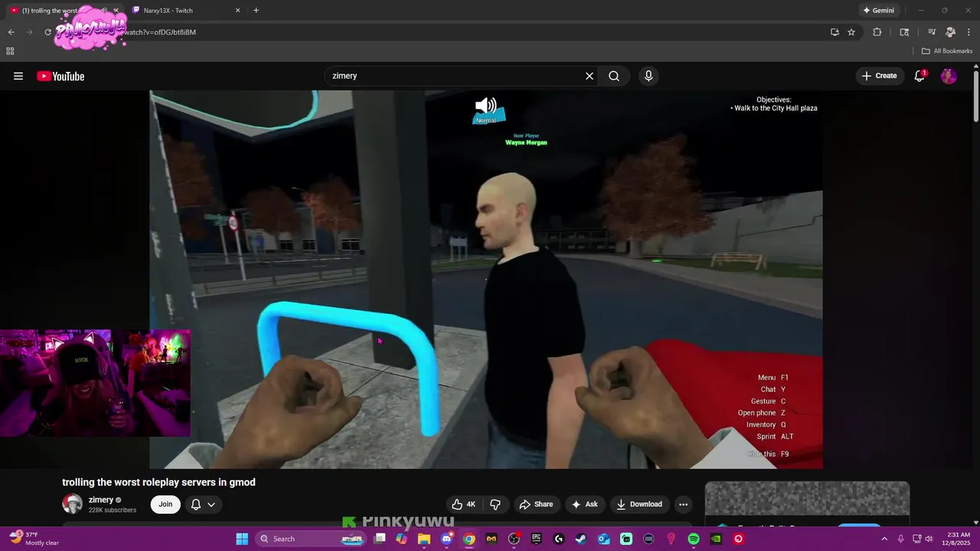Submit the search with the magnifier button
The image size is (980, 551).
pyautogui.click(x=614, y=76)
